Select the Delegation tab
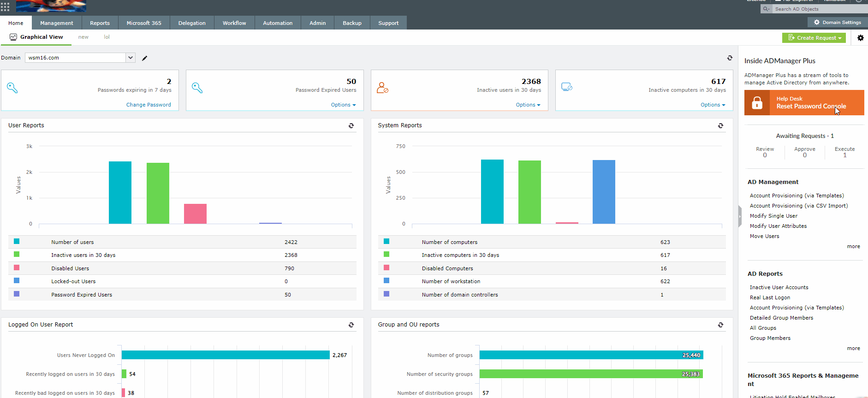The height and width of the screenshot is (398, 868). click(192, 23)
